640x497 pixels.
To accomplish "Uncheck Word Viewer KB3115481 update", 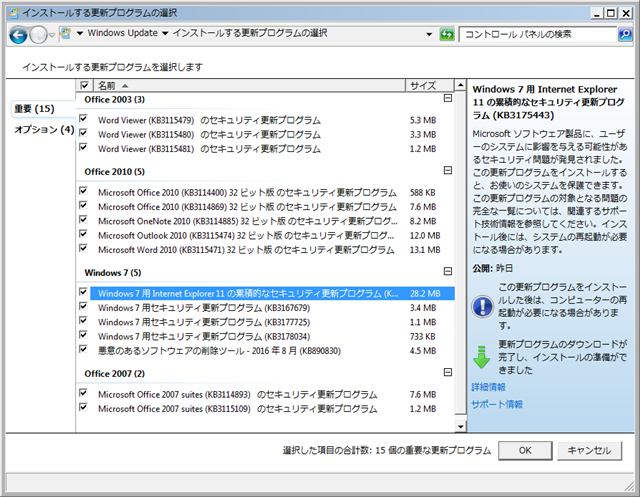I will point(83,147).
